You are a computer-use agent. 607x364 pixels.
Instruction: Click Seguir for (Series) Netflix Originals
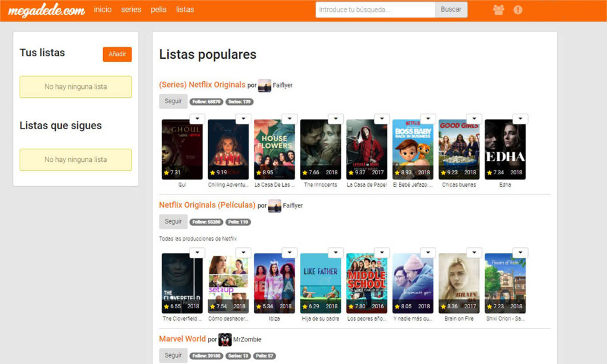coord(173,101)
